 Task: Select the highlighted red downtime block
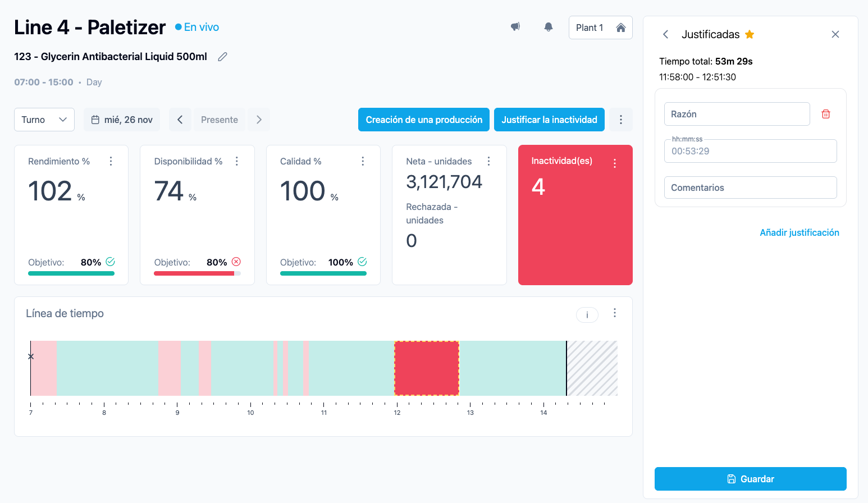pos(427,368)
